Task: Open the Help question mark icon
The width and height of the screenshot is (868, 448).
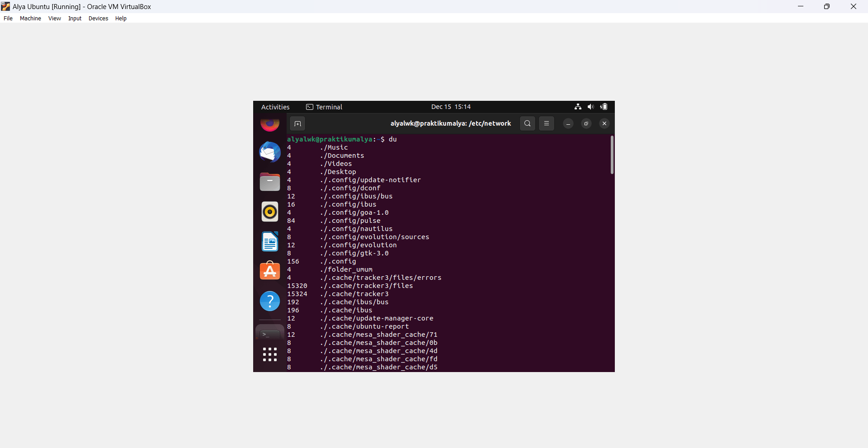Action: coord(270,301)
